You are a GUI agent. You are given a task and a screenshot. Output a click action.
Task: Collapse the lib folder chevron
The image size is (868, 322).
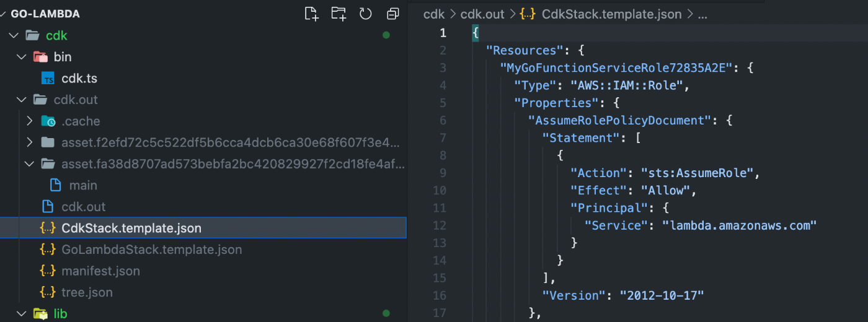click(22, 313)
